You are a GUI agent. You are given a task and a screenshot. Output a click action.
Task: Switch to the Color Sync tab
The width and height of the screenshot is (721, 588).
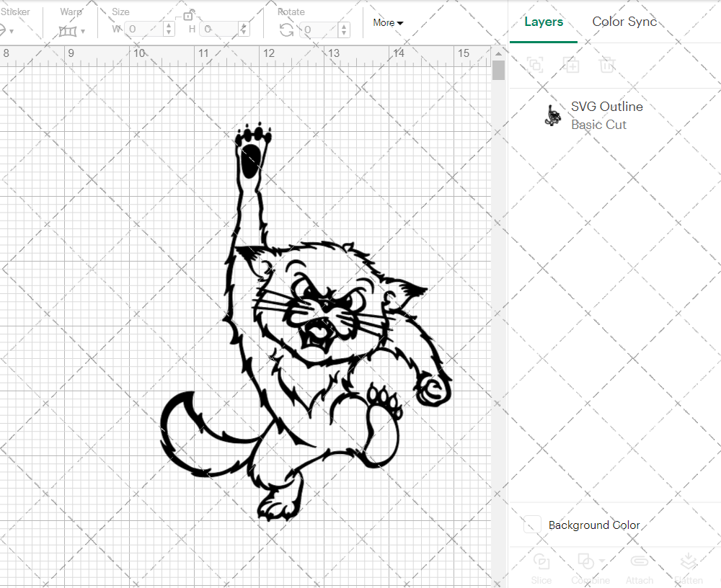coord(624,22)
